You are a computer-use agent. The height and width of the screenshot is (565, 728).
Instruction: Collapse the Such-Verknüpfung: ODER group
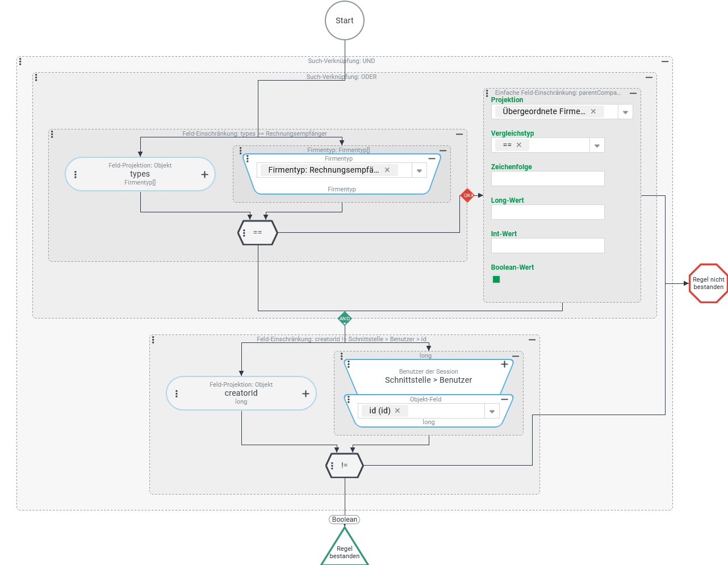649,77
